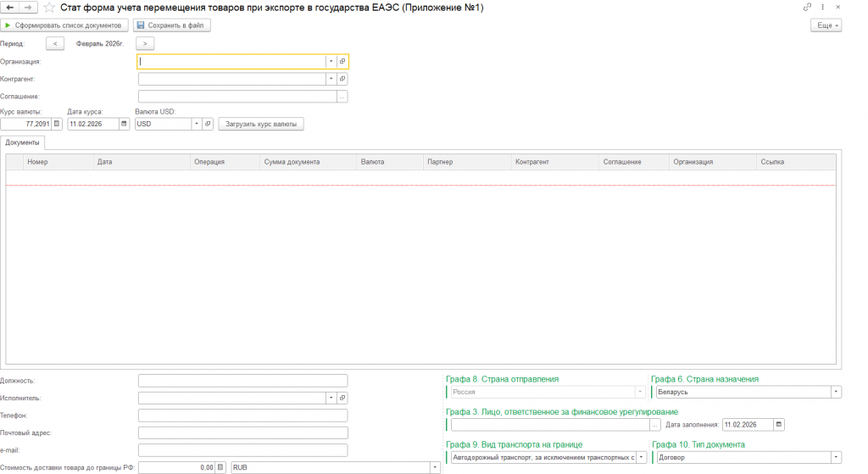
Task: Open calendar for Дата курса
Action: [124, 124]
